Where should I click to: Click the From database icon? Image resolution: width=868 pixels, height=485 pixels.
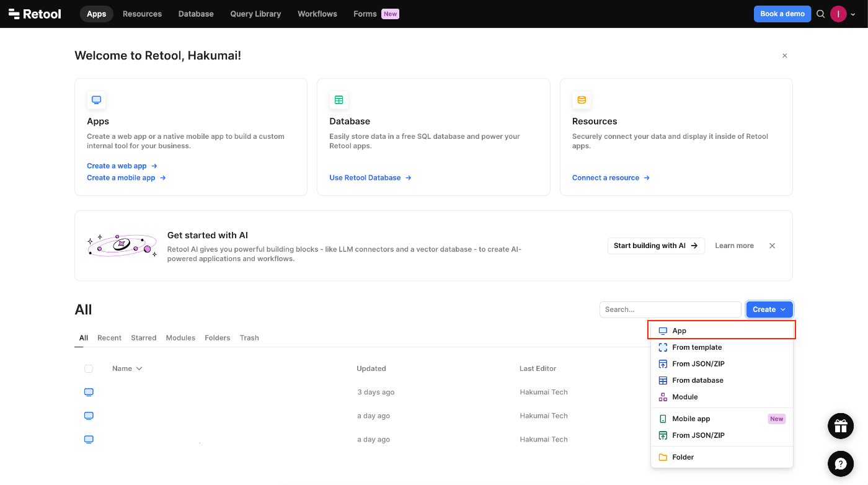663,380
